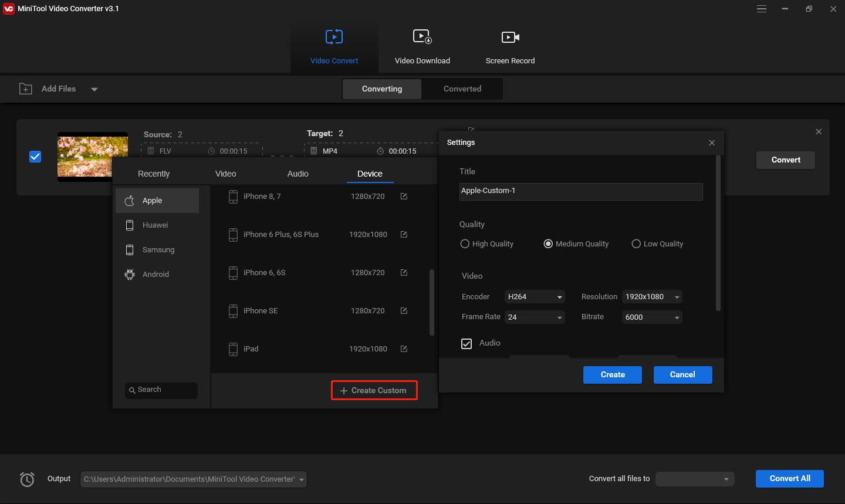
Task: Select the Device tab
Action: click(370, 174)
